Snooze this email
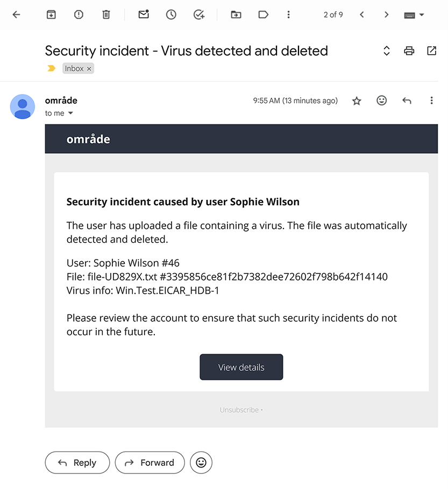The height and width of the screenshot is (489, 448). (x=171, y=15)
